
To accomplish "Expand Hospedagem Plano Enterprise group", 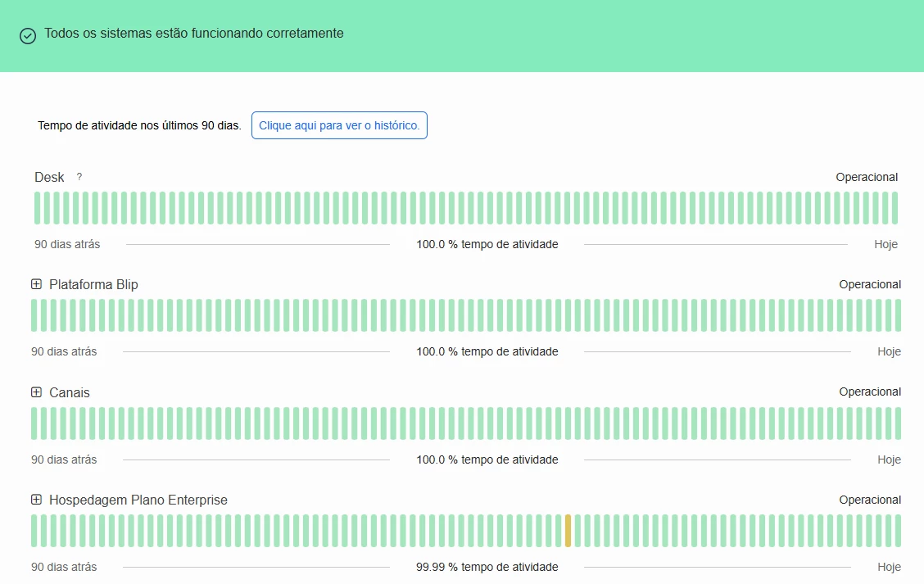I will click(x=36, y=499).
